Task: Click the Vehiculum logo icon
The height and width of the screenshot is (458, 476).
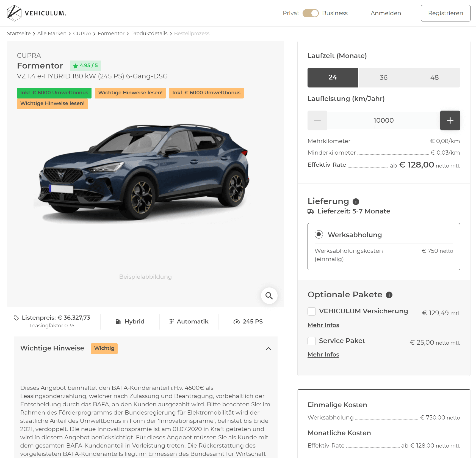Action: coord(14,13)
